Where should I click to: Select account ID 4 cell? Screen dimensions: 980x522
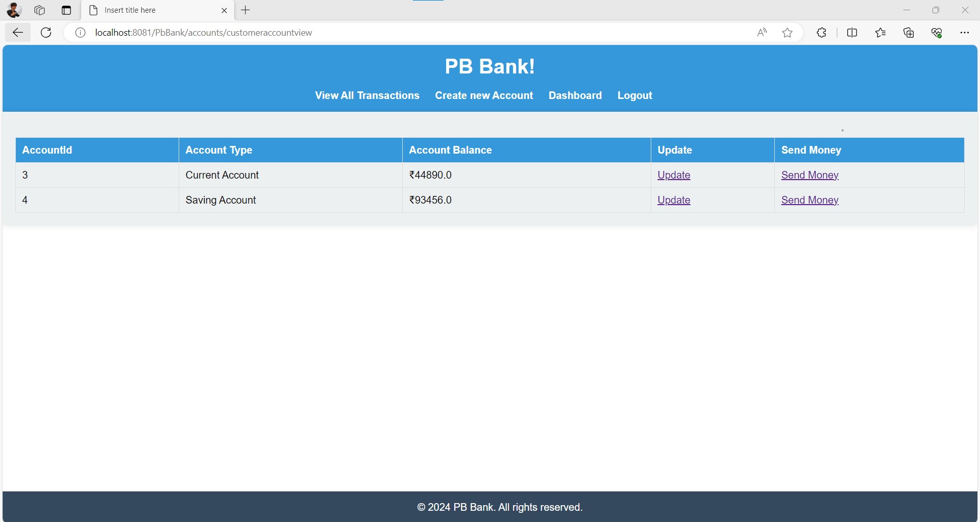(x=97, y=200)
